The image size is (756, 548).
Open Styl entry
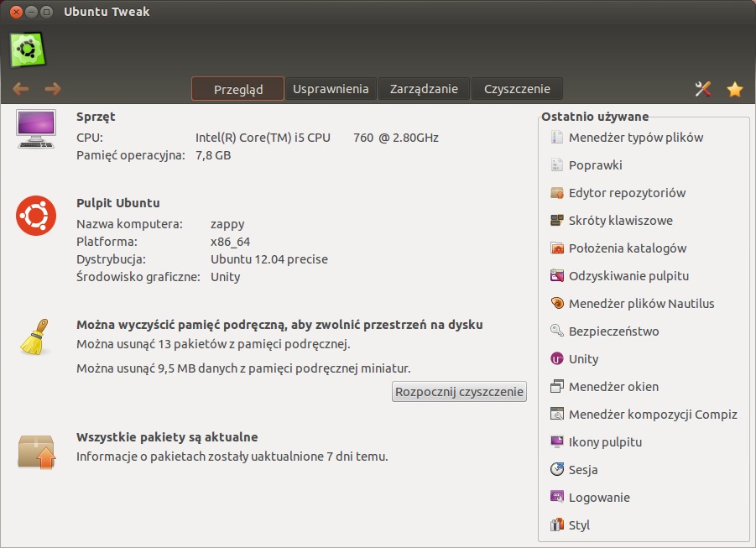(579, 525)
